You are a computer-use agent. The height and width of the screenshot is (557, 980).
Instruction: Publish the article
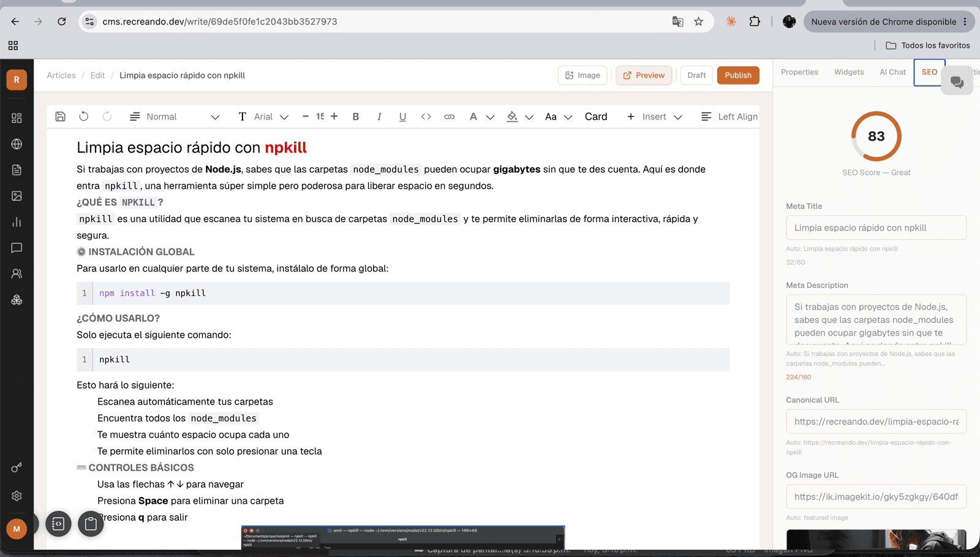pos(738,75)
